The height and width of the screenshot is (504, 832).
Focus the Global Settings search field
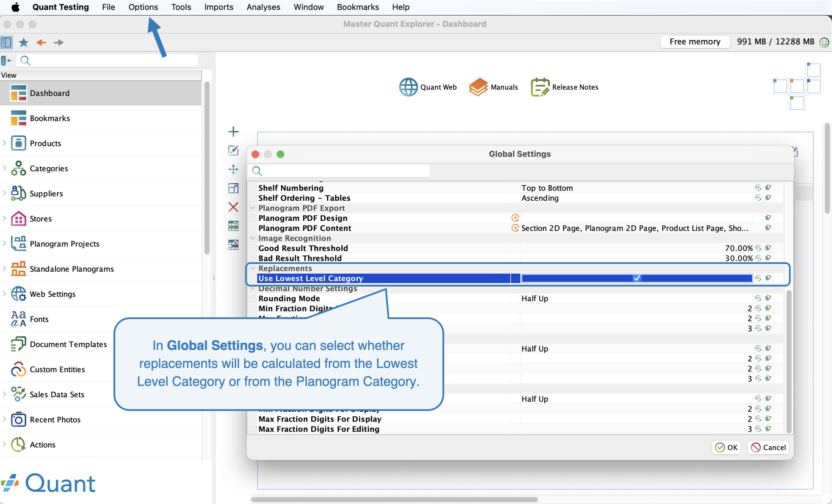click(339, 171)
